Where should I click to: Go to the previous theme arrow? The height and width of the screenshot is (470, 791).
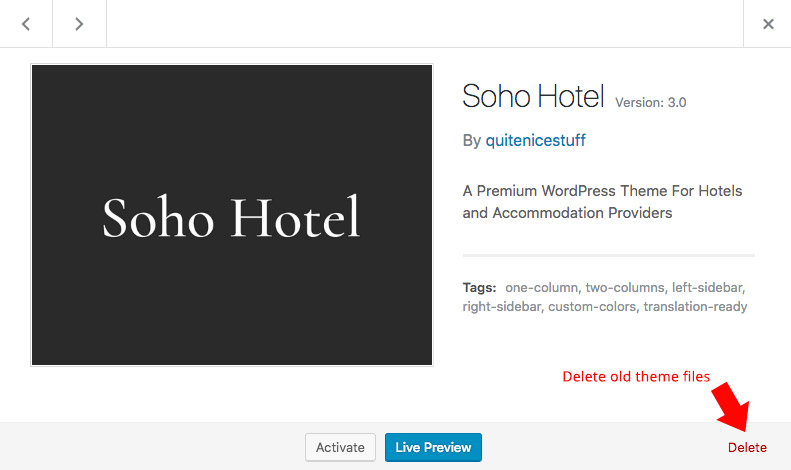coord(26,24)
